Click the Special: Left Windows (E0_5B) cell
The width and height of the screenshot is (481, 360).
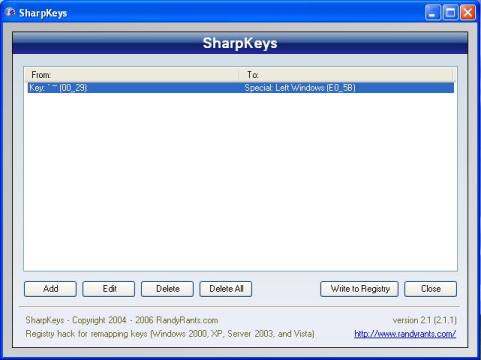click(x=300, y=88)
